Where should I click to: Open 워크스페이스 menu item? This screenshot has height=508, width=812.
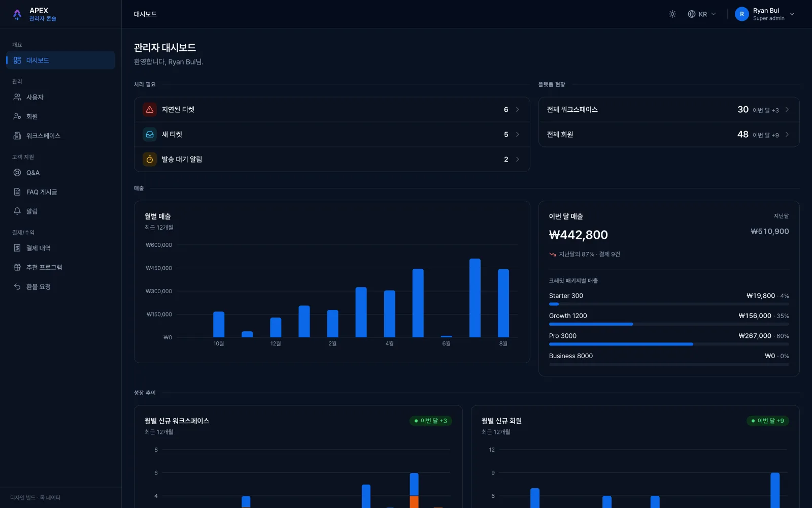tap(60, 136)
